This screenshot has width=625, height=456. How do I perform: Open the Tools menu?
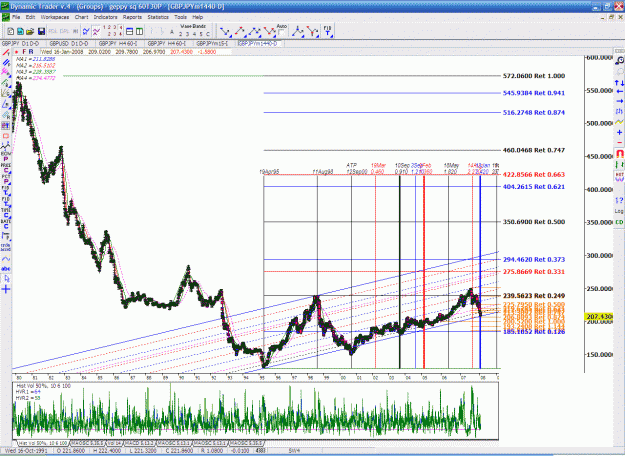(x=181, y=17)
